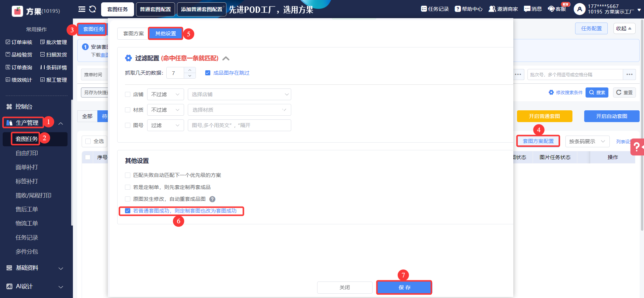This screenshot has width=644, height=298.
Task: Open the 选择店铺 dropdown
Action: 239,95
